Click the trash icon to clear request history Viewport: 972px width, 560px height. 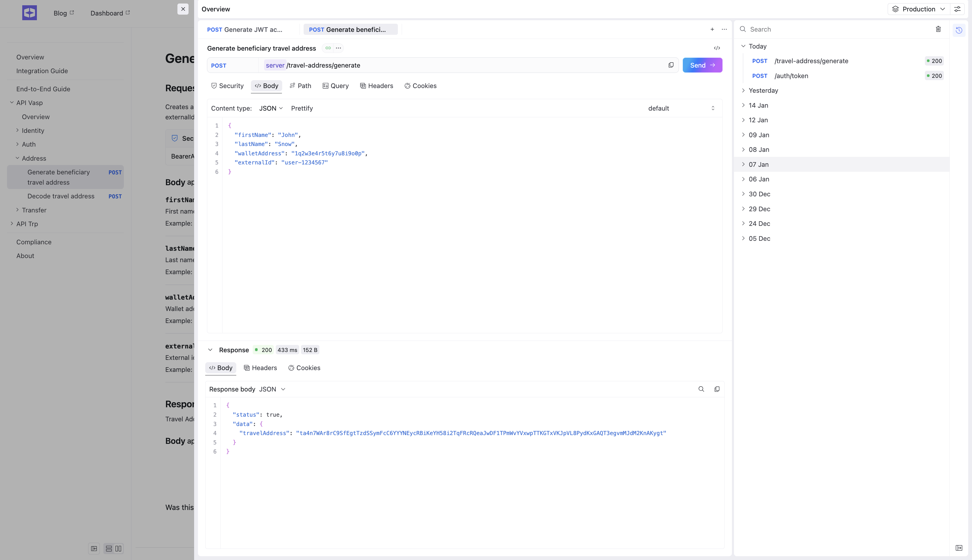[938, 29]
